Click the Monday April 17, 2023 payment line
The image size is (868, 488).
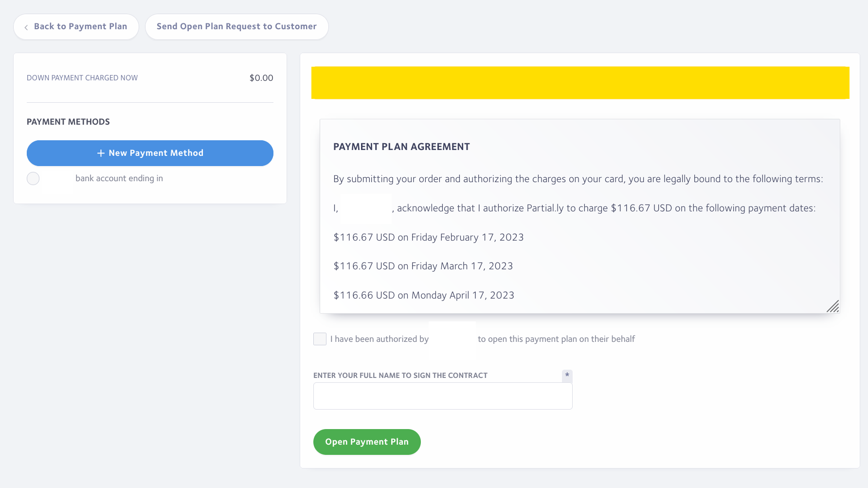(424, 295)
